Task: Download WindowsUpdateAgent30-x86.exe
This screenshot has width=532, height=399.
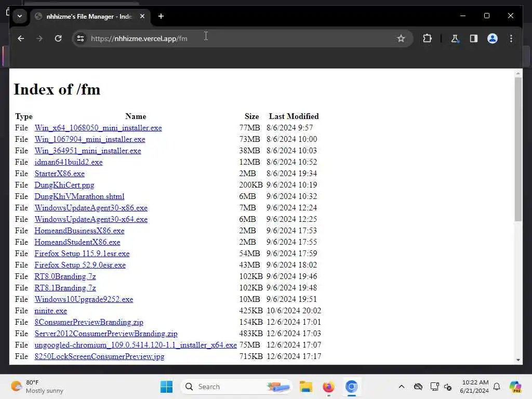Action: [91, 208]
